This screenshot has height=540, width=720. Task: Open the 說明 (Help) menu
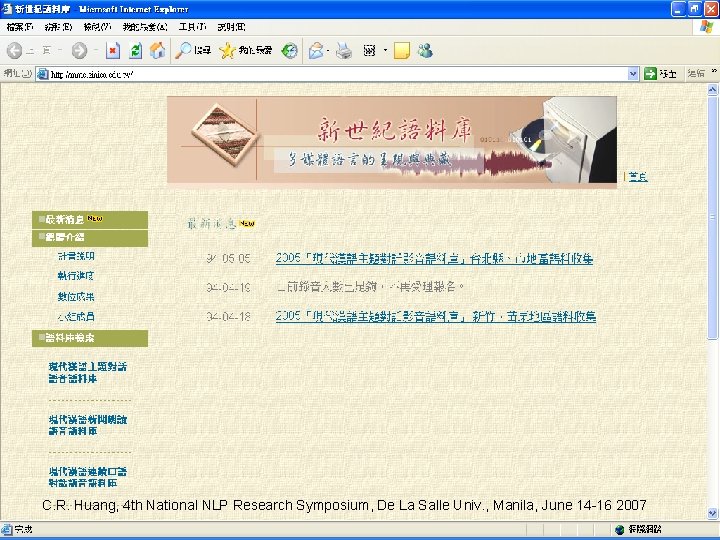coord(231,27)
